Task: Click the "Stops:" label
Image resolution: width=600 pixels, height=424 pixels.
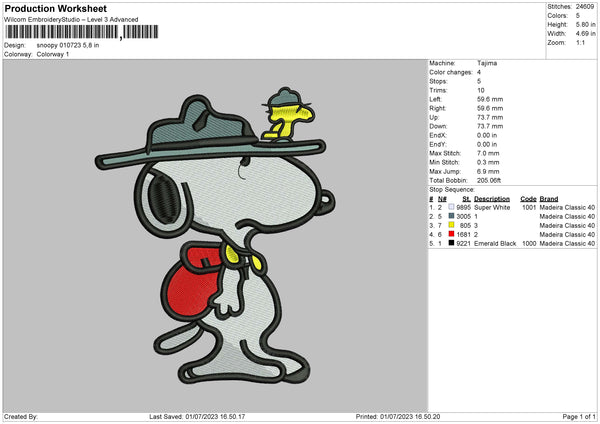Action: tap(438, 82)
